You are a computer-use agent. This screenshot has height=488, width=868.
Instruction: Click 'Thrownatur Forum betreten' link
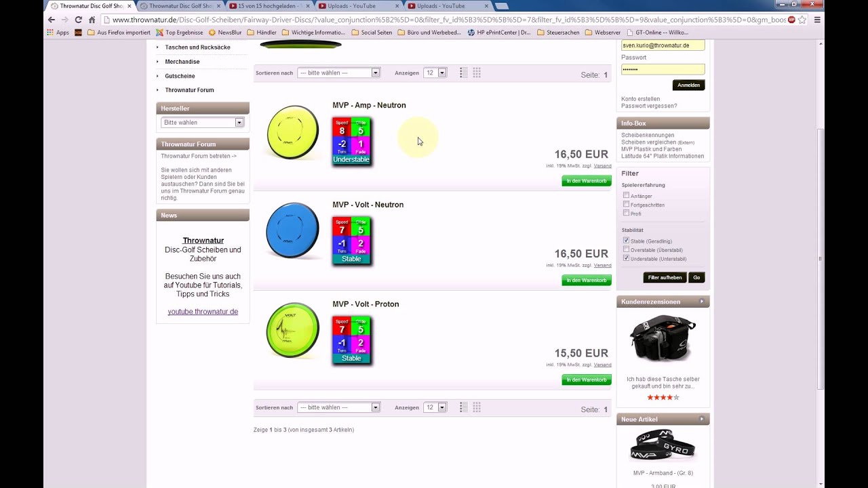click(199, 156)
